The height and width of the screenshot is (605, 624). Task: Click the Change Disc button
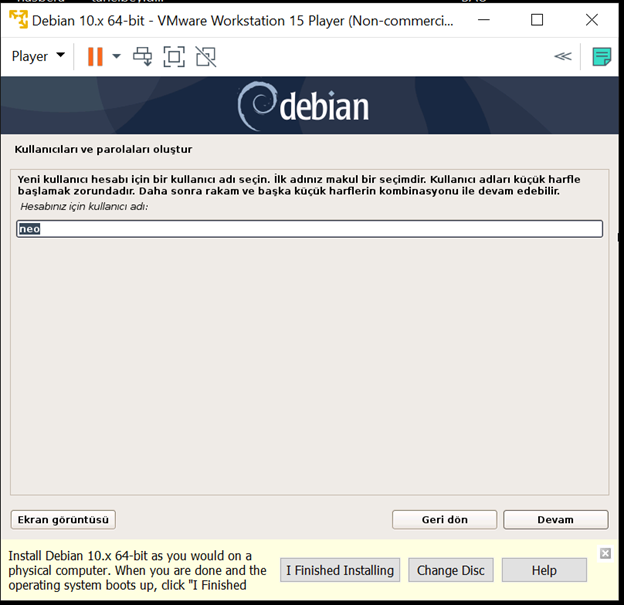450,570
